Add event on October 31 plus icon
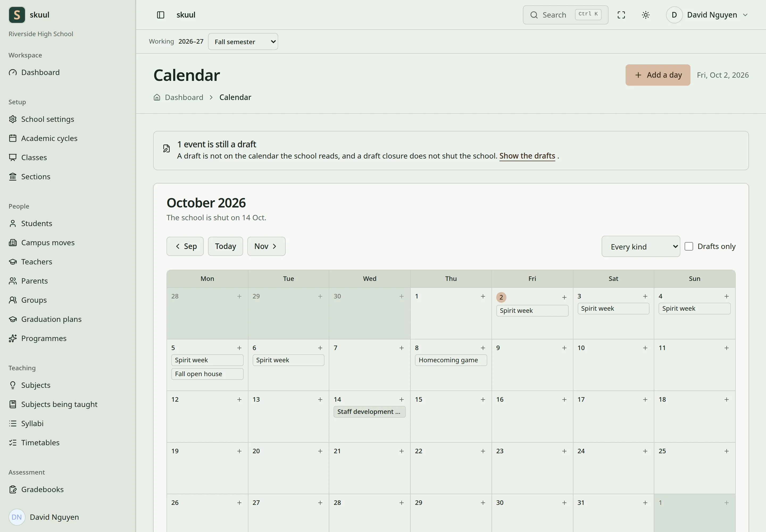Image resolution: width=766 pixels, height=532 pixels. [x=645, y=502]
